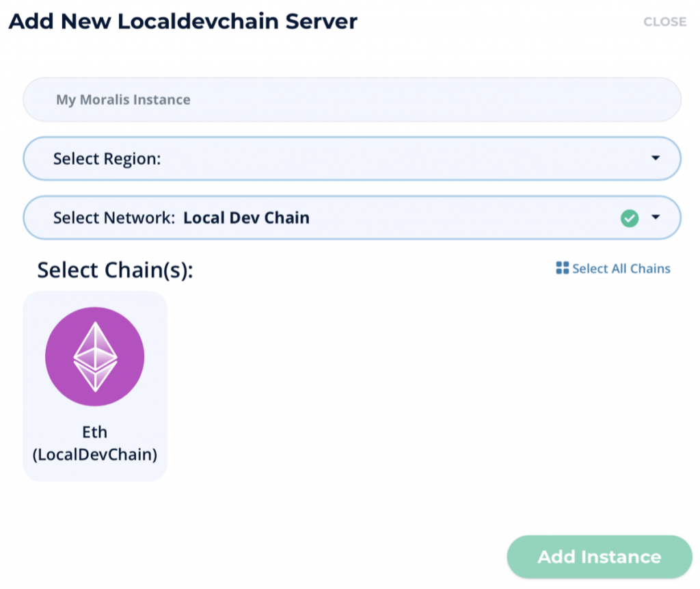Expand the Select Network dropdown arrow
Viewport: 700px width, 589px height.
point(656,217)
